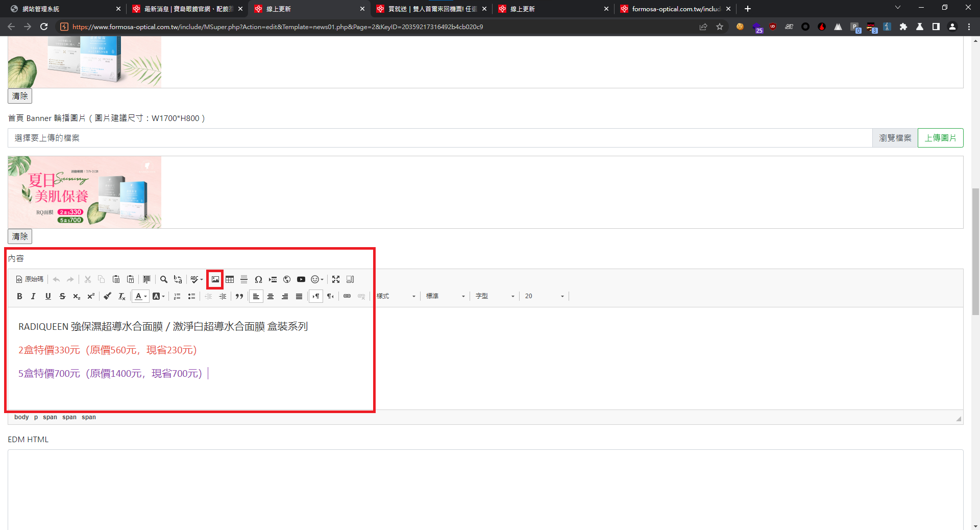Open the font size 20 dropdown

[x=545, y=296]
